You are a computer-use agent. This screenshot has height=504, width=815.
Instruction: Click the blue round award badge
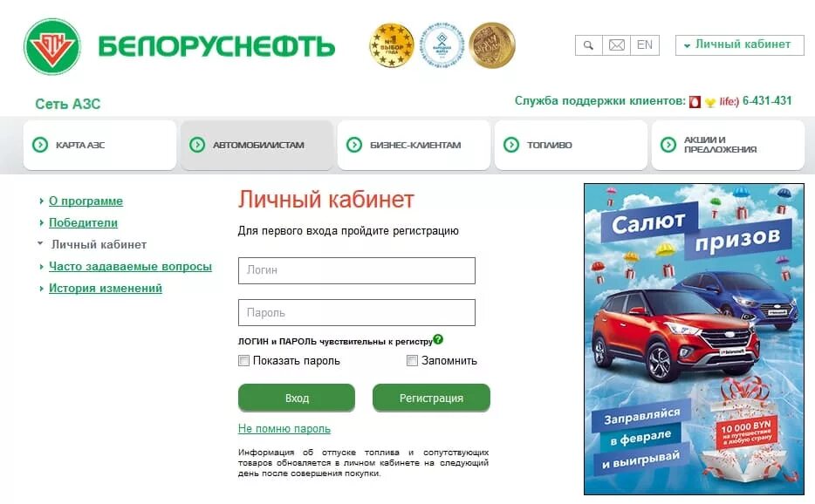[x=442, y=45]
